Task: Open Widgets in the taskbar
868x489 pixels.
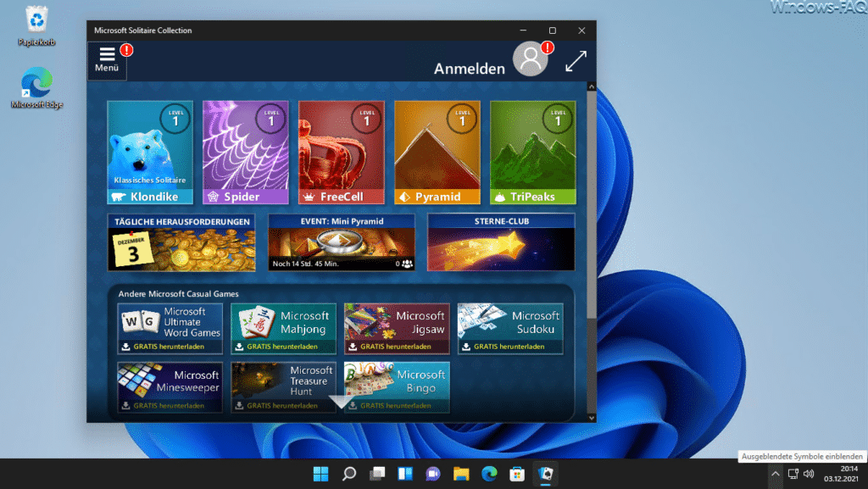Action: point(405,474)
